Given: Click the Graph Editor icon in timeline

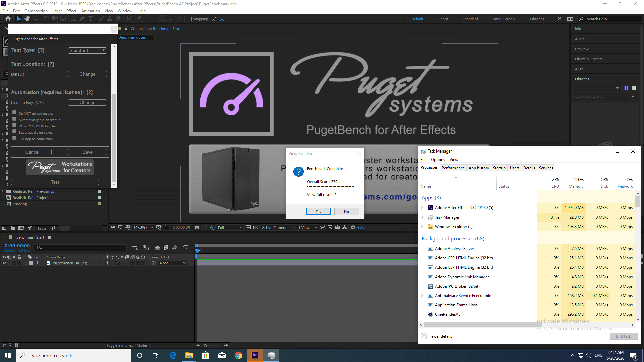Looking at the screenshot, I should click(x=186, y=248).
